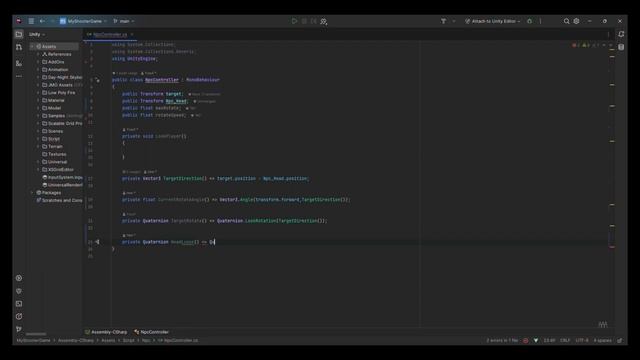Select the Low Poly Fire folder
The width and height of the screenshot is (640, 360).
59,93
